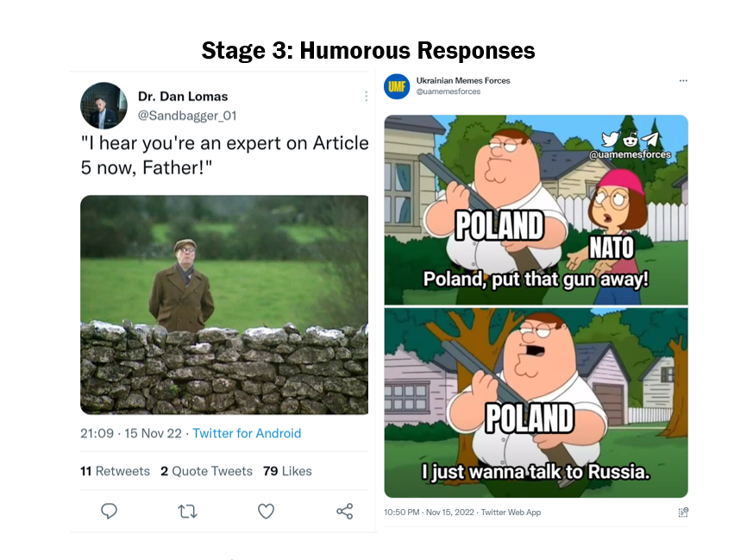Open three-dot menu on Dan Lomas tweet
Viewport: 734px width, 560px height.
coord(366,97)
